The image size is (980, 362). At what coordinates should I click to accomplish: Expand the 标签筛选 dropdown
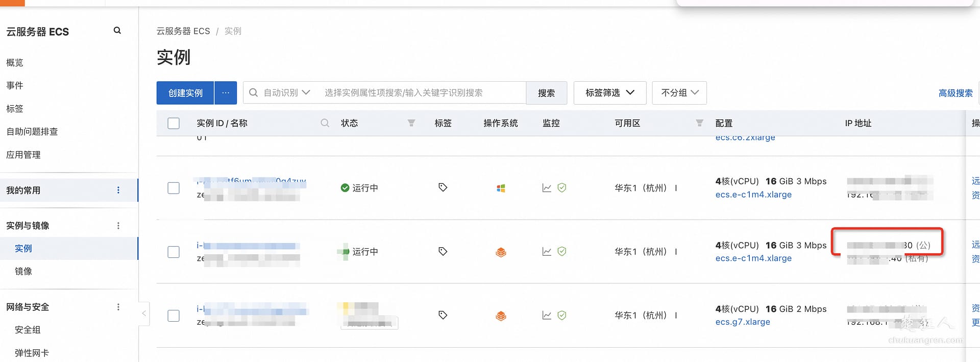point(609,93)
